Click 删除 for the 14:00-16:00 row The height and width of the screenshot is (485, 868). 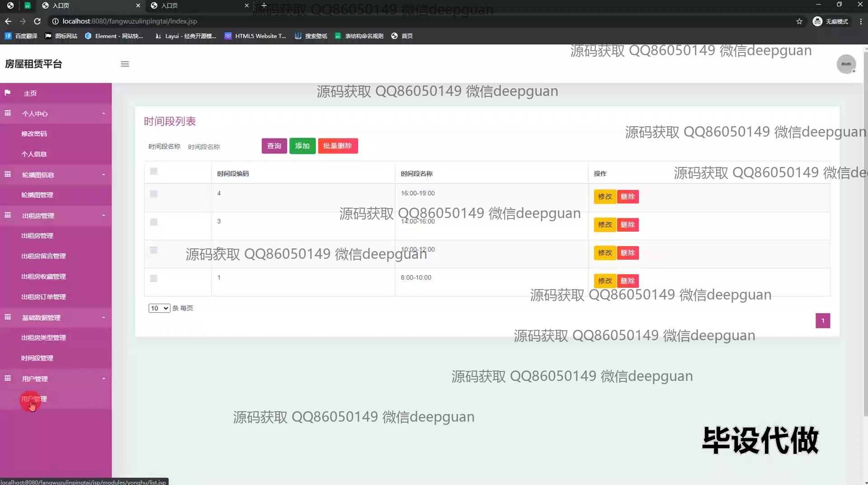[x=627, y=225]
